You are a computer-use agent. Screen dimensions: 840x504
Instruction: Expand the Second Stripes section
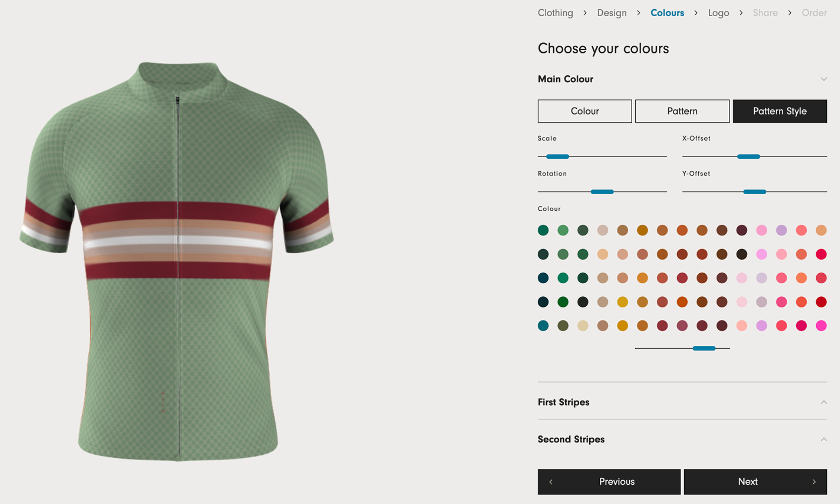coord(823,439)
